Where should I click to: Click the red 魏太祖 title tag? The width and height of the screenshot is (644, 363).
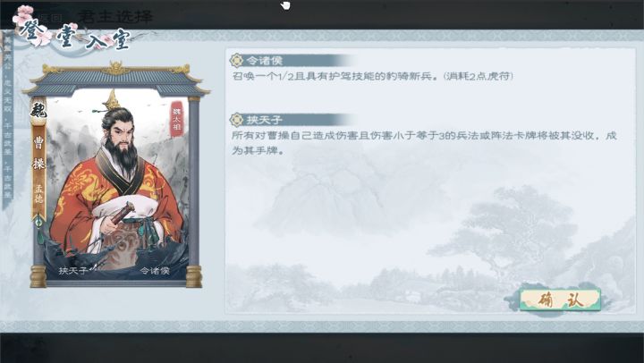176,119
